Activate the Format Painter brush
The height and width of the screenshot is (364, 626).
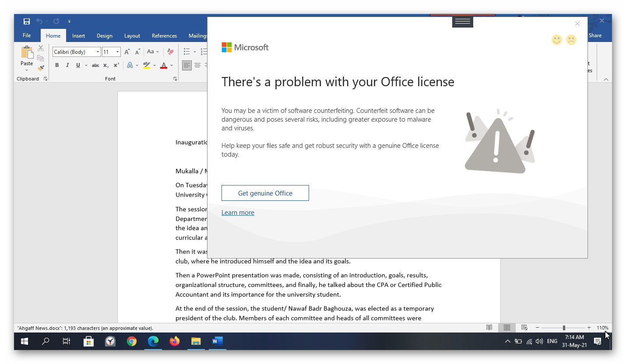[x=41, y=68]
